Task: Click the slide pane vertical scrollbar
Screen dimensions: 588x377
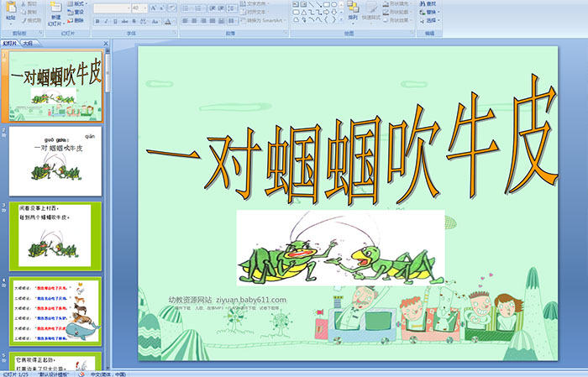Action: point(108,210)
